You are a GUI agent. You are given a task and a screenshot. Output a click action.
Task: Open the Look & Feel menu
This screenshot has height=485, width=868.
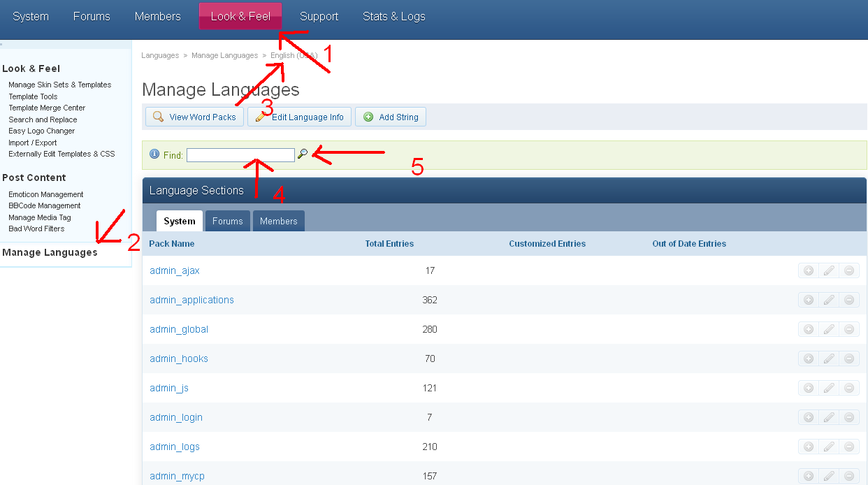point(240,16)
